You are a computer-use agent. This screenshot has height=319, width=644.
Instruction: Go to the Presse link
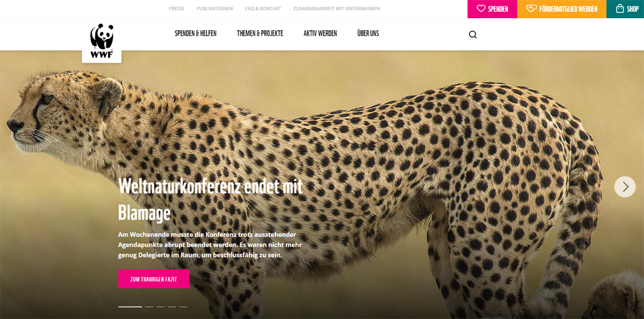[x=177, y=9]
